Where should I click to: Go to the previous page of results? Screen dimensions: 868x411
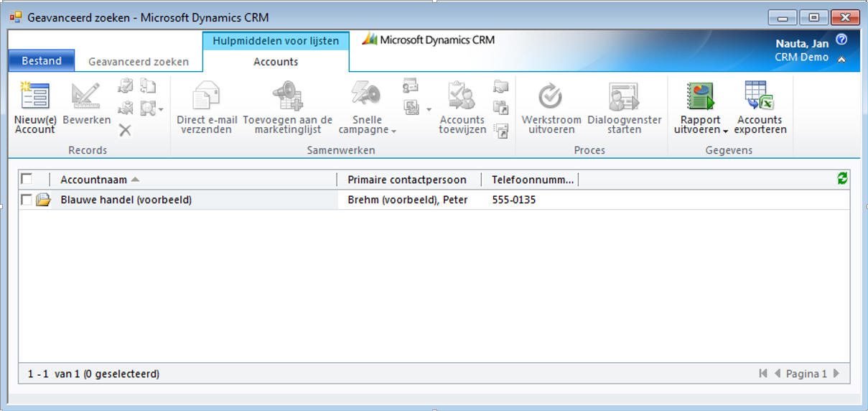click(778, 374)
